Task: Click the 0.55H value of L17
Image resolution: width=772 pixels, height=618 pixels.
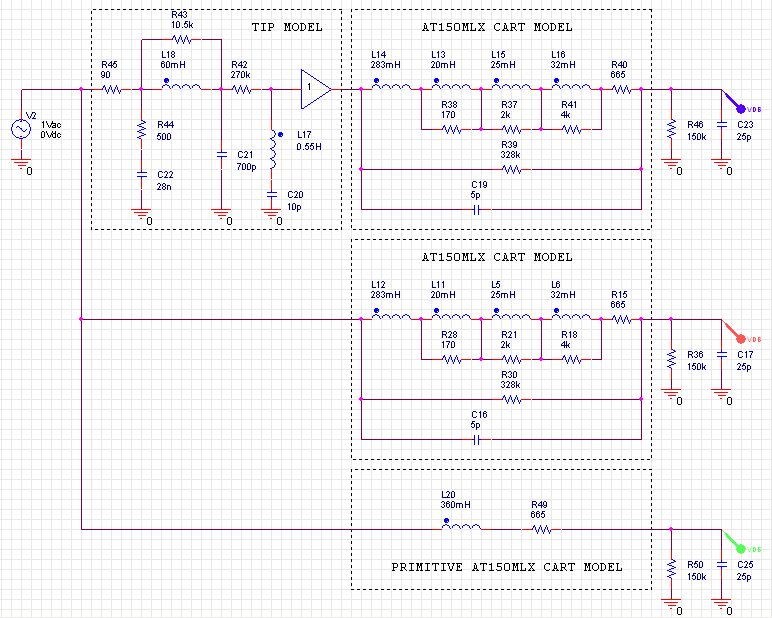Action: (x=309, y=147)
